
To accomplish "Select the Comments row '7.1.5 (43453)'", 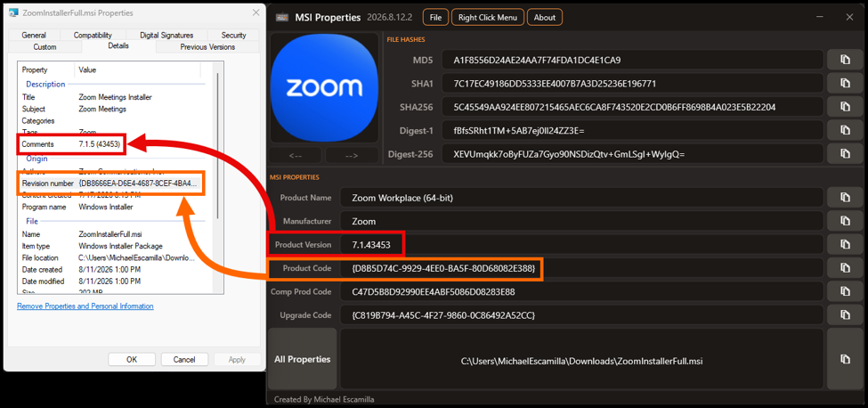I will pyautogui.click(x=113, y=144).
